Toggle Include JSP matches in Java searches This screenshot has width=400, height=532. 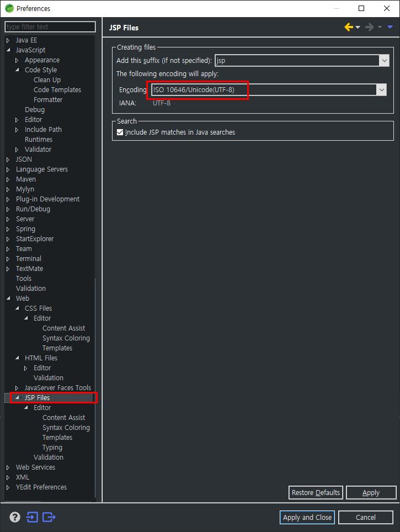click(x=120, y=132)
